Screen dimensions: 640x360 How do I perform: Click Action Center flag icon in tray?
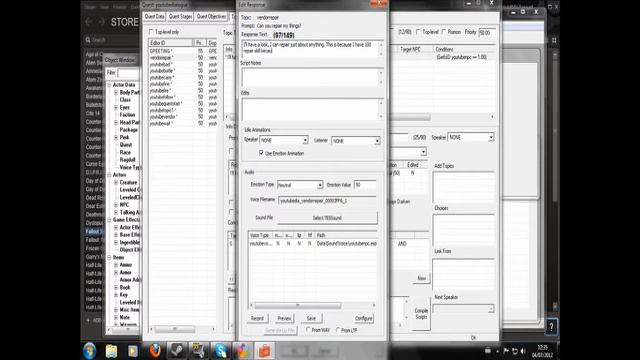tap(506, 351)
